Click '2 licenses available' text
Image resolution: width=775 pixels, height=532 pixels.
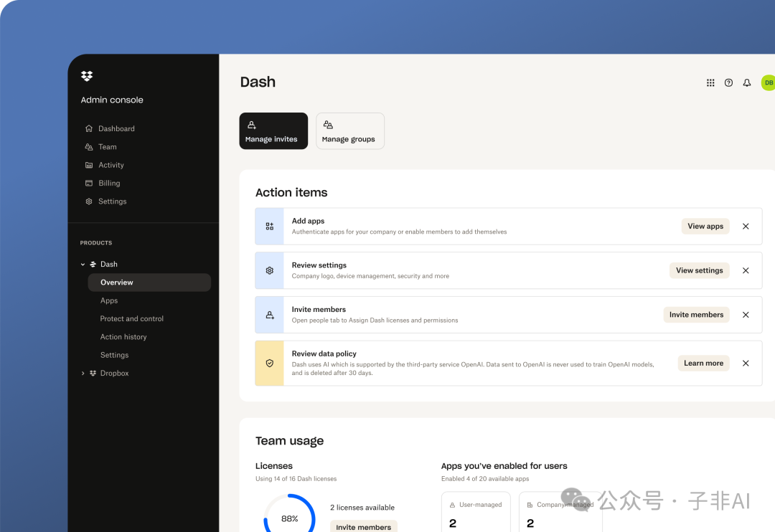pos(362,508)
